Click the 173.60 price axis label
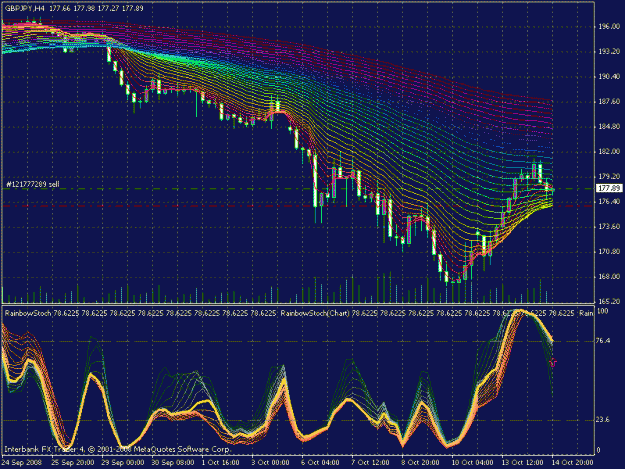This screenshot has height=469, width=625. point(609,226)
